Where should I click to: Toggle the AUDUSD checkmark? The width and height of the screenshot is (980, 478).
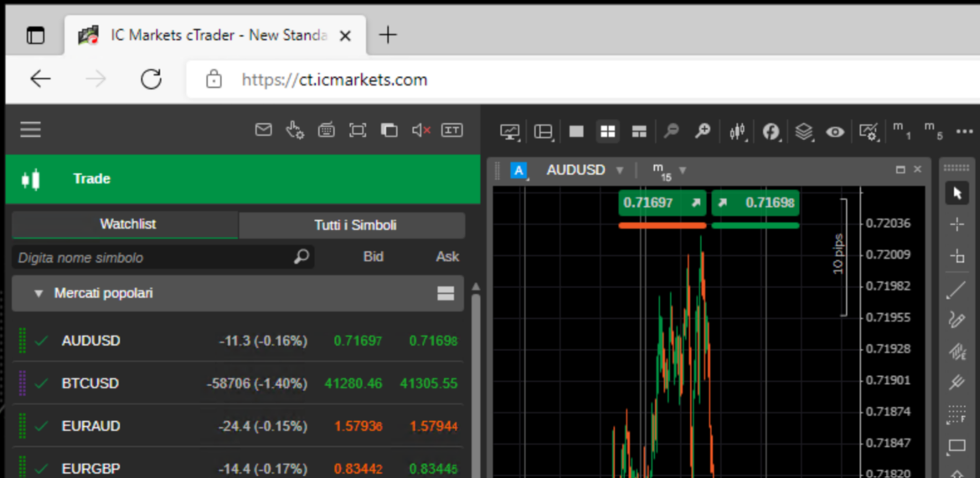pyautogui.click(x=42, y=342)
